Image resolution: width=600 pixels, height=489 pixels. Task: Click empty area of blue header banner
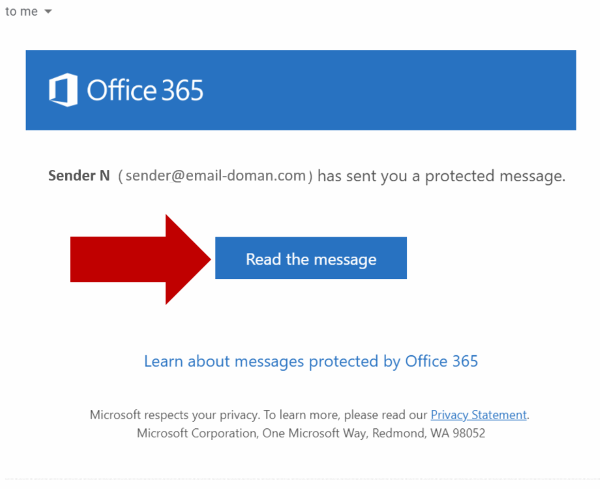[x=383, y=90]
